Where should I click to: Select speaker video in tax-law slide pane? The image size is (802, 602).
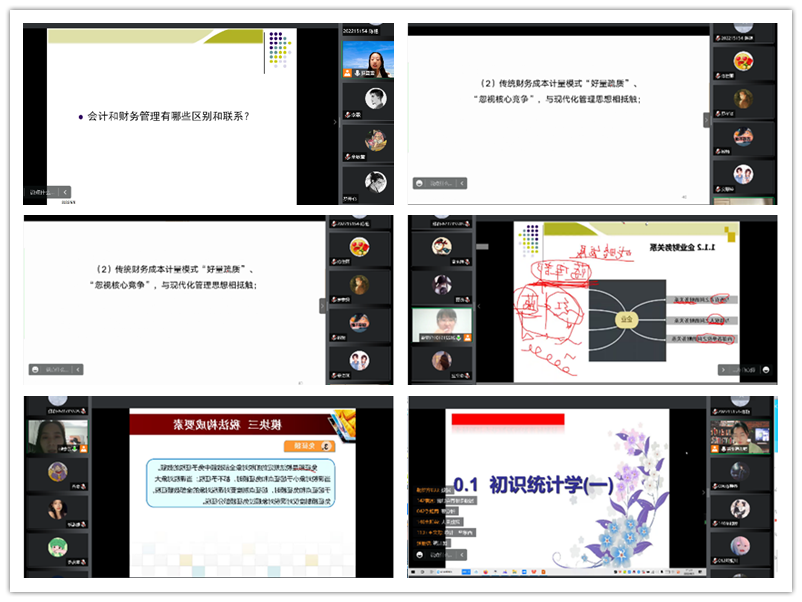[58, 437]
